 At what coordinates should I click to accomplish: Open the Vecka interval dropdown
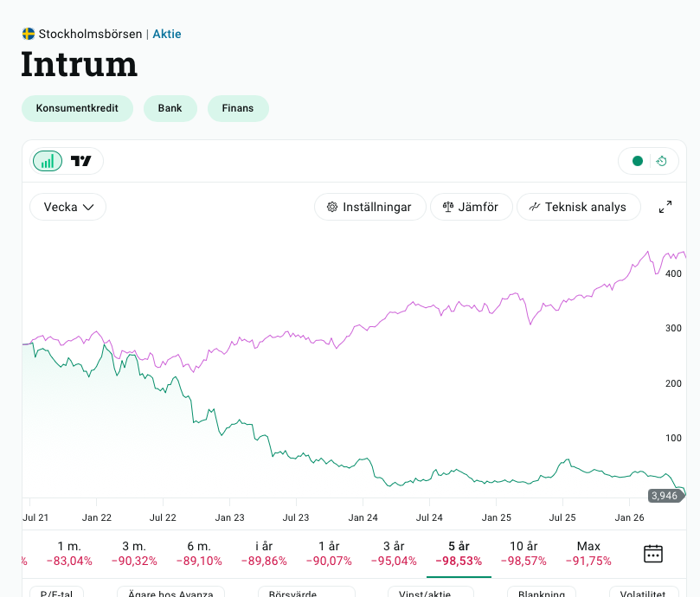click(67, 207)
